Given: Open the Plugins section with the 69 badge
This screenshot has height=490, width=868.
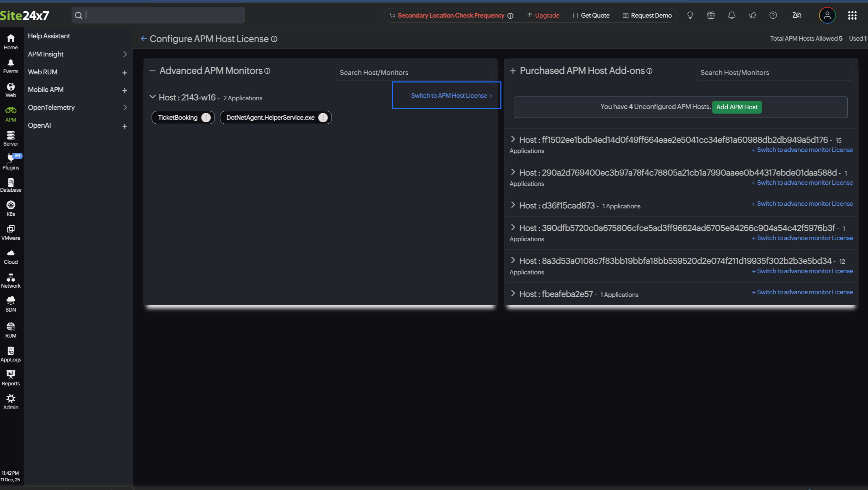Looking at the screenshot, I should click(x=10, y=162).
